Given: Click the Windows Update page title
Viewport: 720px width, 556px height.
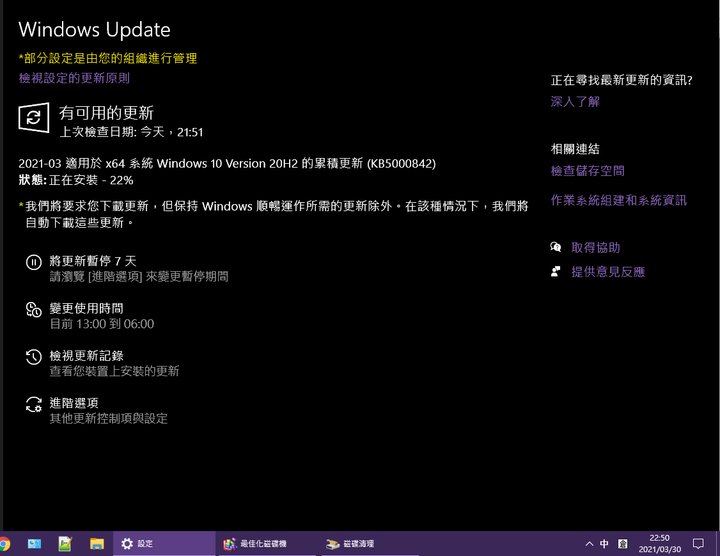Looking at the screenshot, I should 95,29.
